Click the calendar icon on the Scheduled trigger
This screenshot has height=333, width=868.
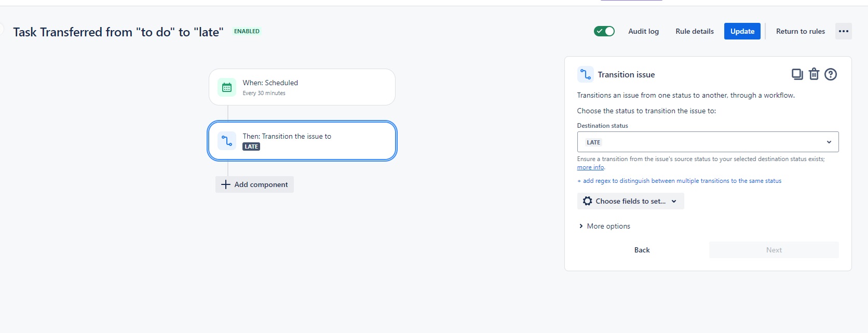point(227,87)
